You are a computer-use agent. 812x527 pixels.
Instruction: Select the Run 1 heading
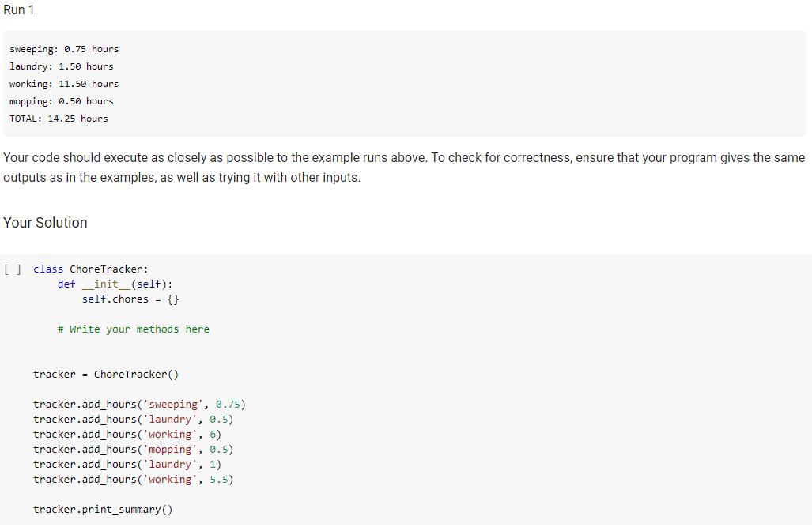coord(18,9)
